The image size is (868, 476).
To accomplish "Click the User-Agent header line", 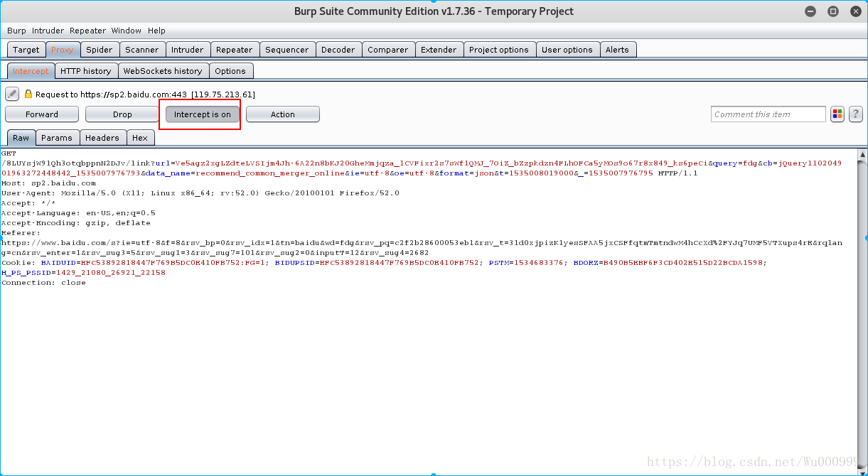I will [200, 193].
